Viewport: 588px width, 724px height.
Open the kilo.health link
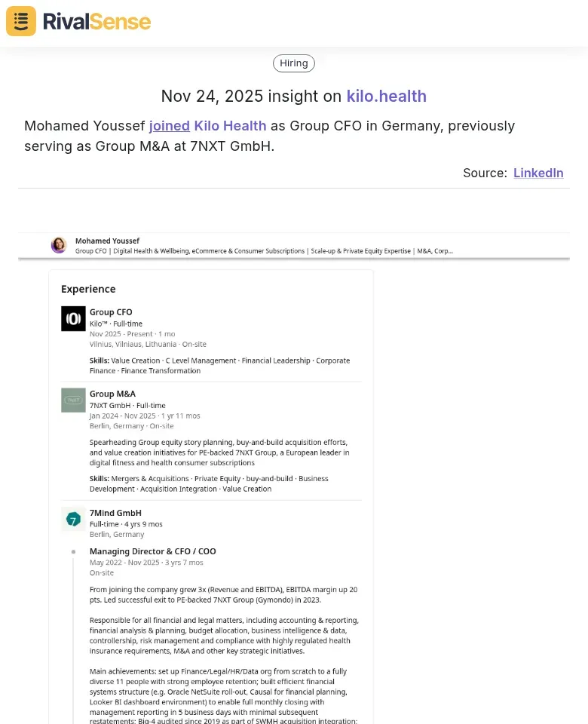pos(387,97)
